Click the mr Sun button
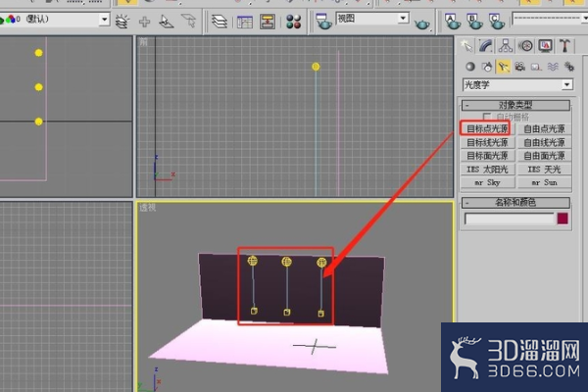Screen dimensions: 588x392 coord(544,182)
